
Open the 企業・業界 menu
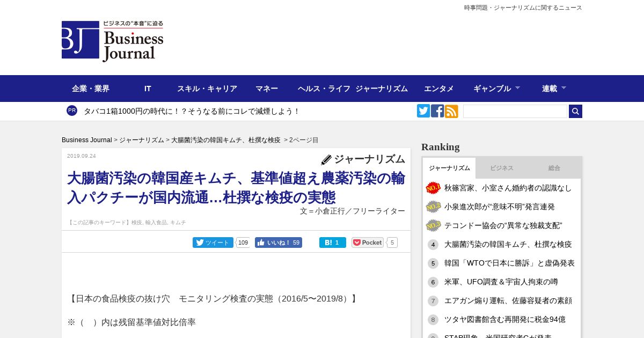[x=91, y=89]
